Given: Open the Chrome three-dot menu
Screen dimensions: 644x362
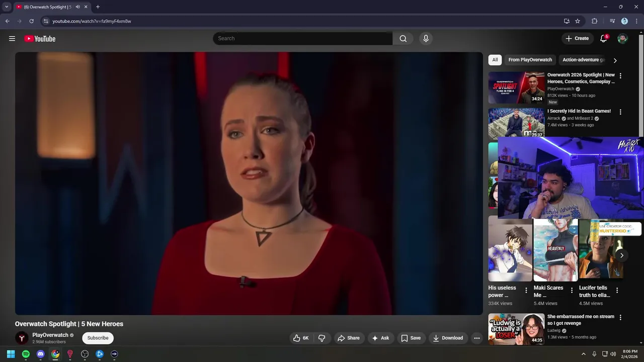Looking at the screenshot, I should (636, 21).
